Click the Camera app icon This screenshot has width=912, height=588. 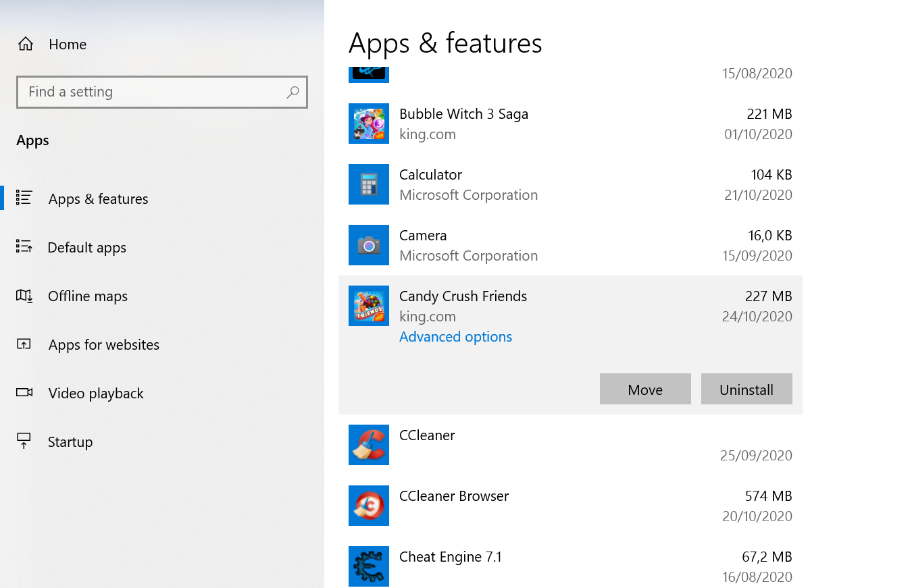[369, 245]
